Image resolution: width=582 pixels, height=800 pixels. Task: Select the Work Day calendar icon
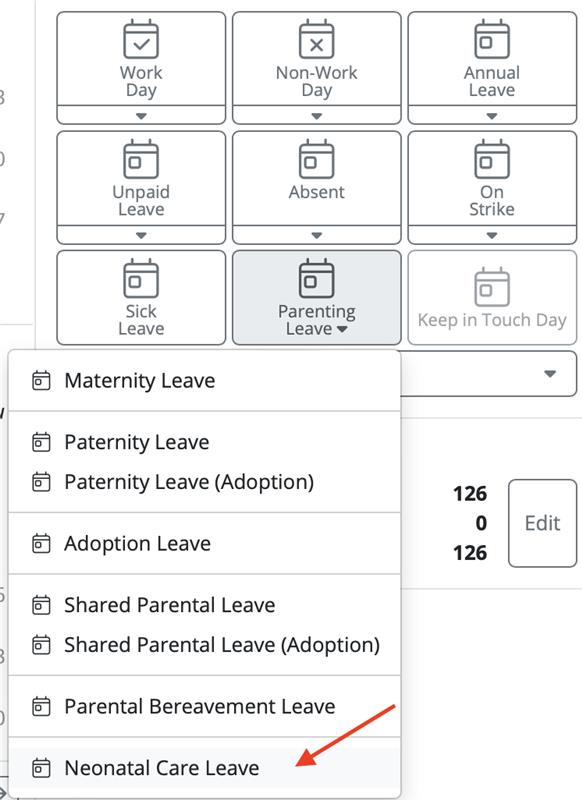coord(141,39)
